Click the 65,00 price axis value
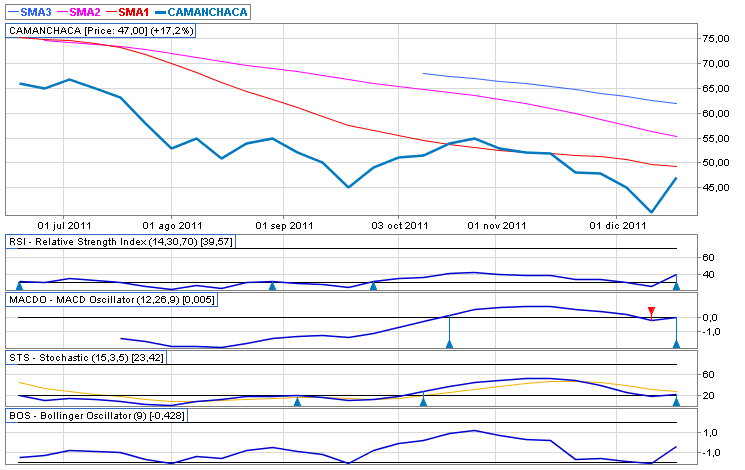The image size is (745, 470). tap(716, 89)
